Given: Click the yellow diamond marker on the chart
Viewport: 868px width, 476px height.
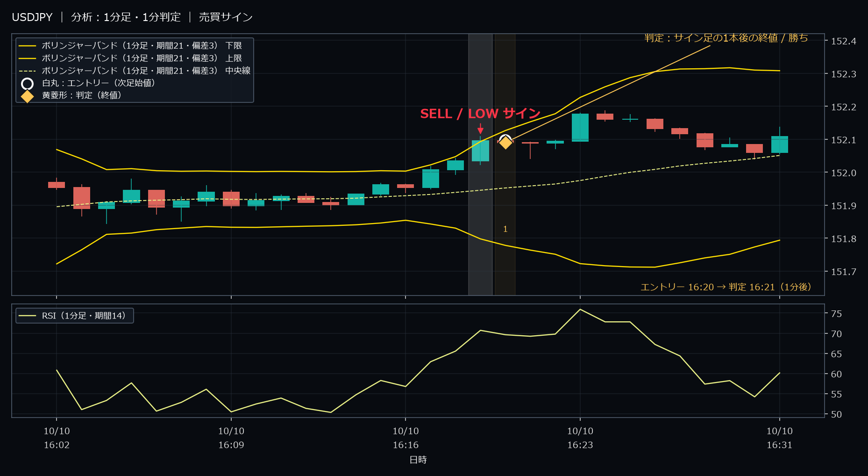Looking at the screenshot, I should [x=505, y=143].
